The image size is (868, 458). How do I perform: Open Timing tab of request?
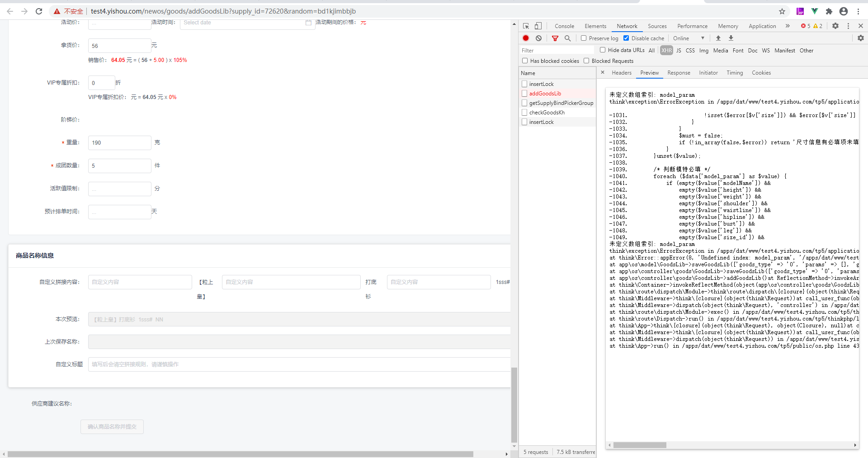[735, 73]
